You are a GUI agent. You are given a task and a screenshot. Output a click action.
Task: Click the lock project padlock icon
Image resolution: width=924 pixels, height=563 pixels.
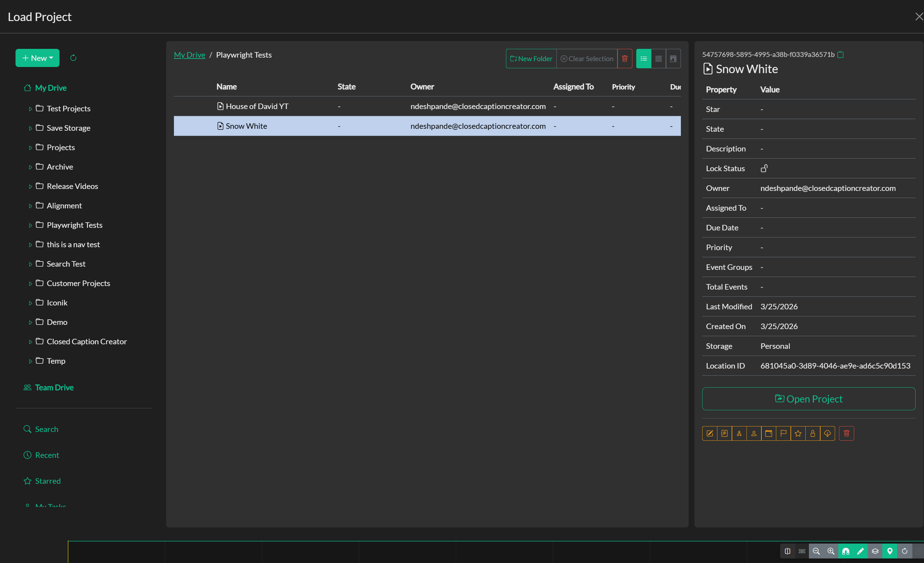[813, 434]
